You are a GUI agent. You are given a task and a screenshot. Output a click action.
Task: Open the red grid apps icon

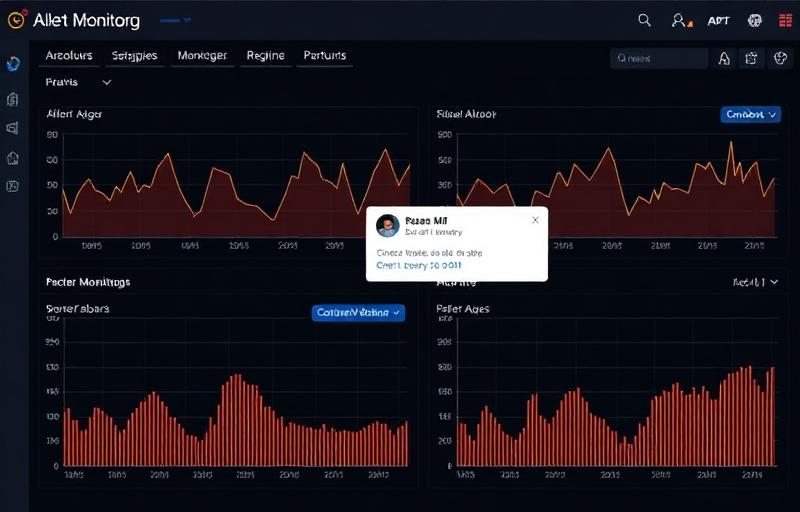click(x=785, y=20)
